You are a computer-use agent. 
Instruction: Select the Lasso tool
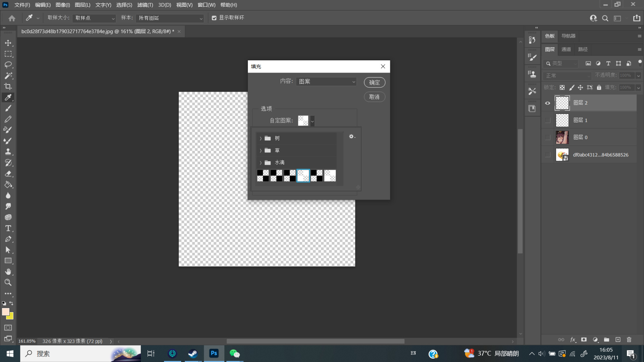(x=8, y=65)
